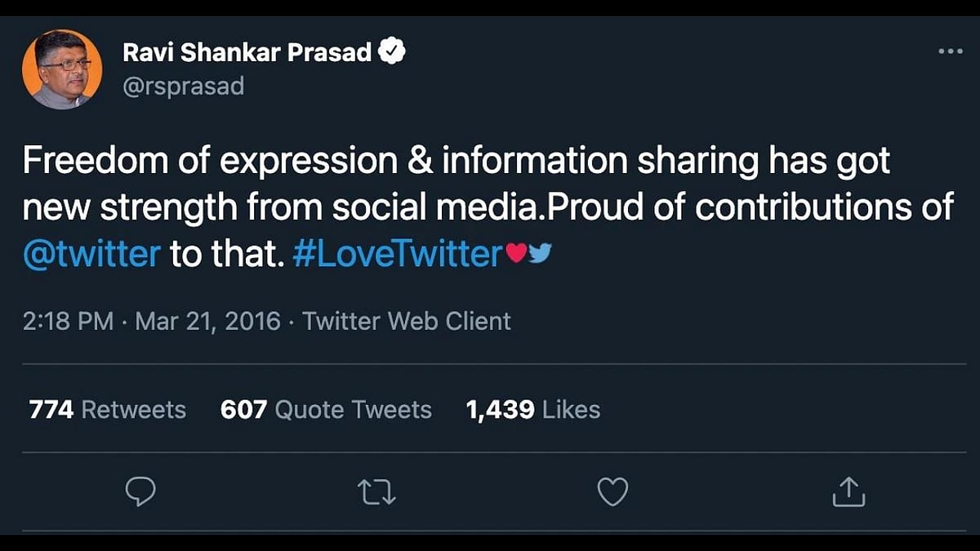Retweet using the retweet arrows icon
Screen dimensions: 980x551
(377, 491)
